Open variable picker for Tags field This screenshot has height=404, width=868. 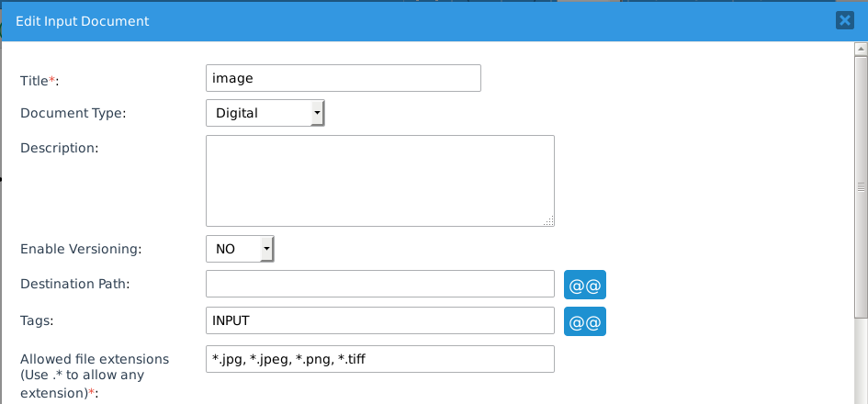[585, 321]
